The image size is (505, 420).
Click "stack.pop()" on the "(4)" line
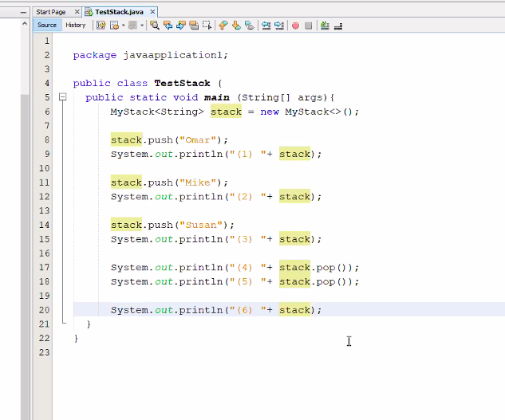316,267
